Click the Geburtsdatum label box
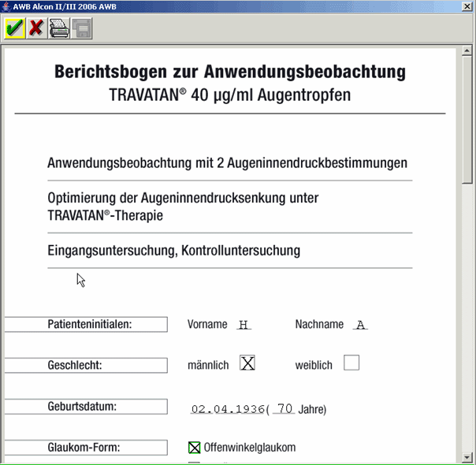476x465 pixels. coord(86,407)
